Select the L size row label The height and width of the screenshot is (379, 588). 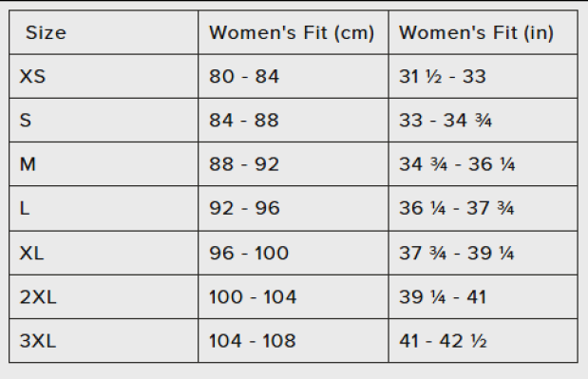[25, 208]
